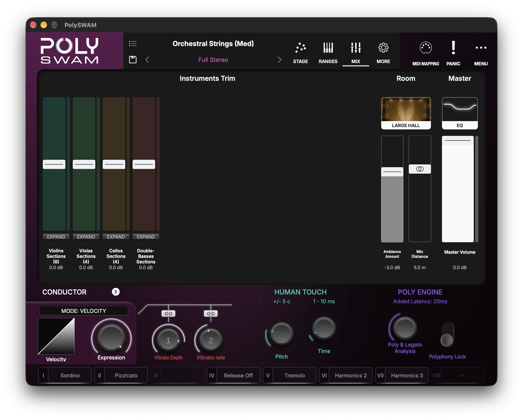Expand the Violas Sections channel
The height and width of the screenshot is (420, 523).
click(x=86, y=237)
